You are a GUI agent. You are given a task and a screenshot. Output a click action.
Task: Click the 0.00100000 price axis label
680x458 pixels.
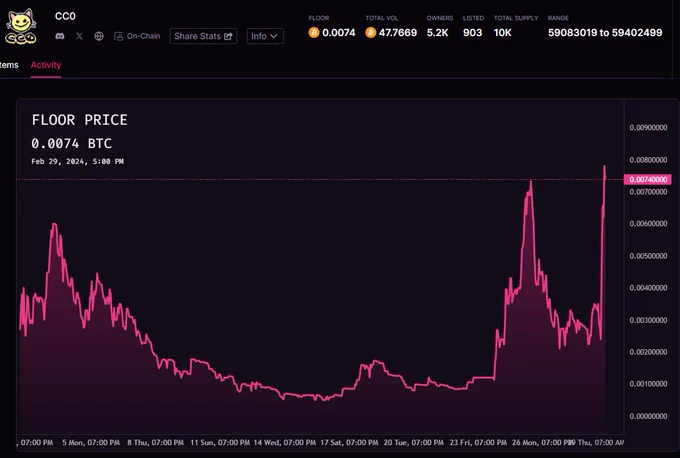[648, 384]
